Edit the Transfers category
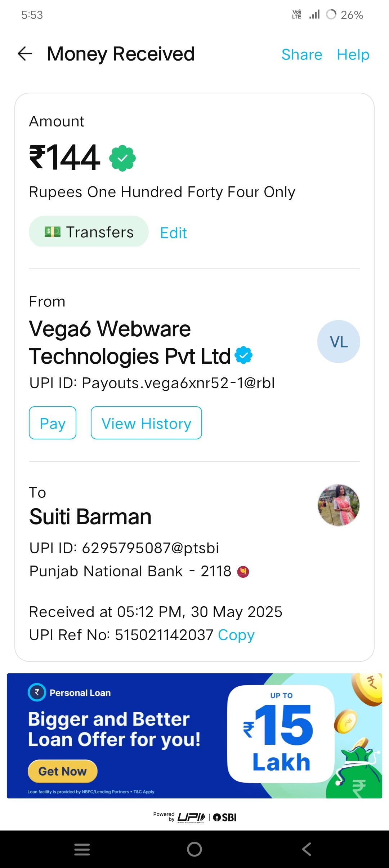Image resolution: width=389 pixels, height=868 pixels. coord(174,233)
